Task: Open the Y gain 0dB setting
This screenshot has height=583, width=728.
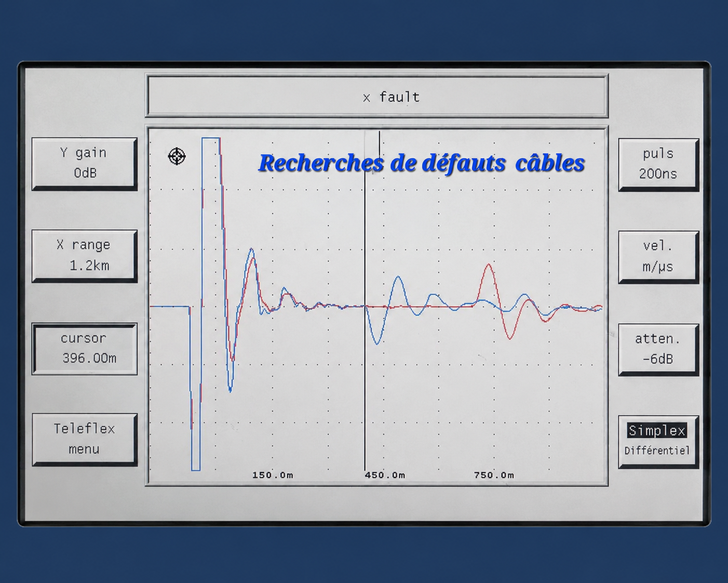Action: [x=84, y=164]
